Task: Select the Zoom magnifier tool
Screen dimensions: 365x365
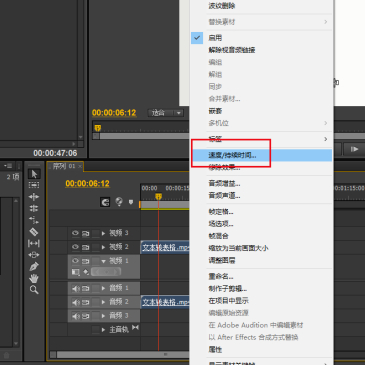Action: 34,290
